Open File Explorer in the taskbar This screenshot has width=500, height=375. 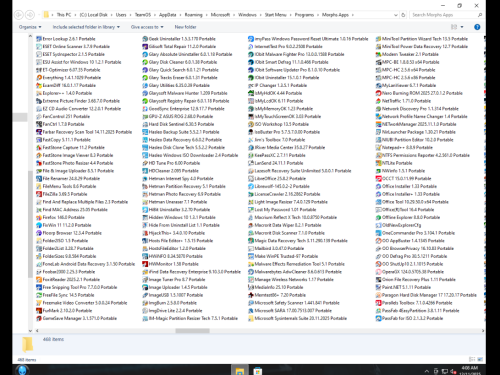point(240,370)
